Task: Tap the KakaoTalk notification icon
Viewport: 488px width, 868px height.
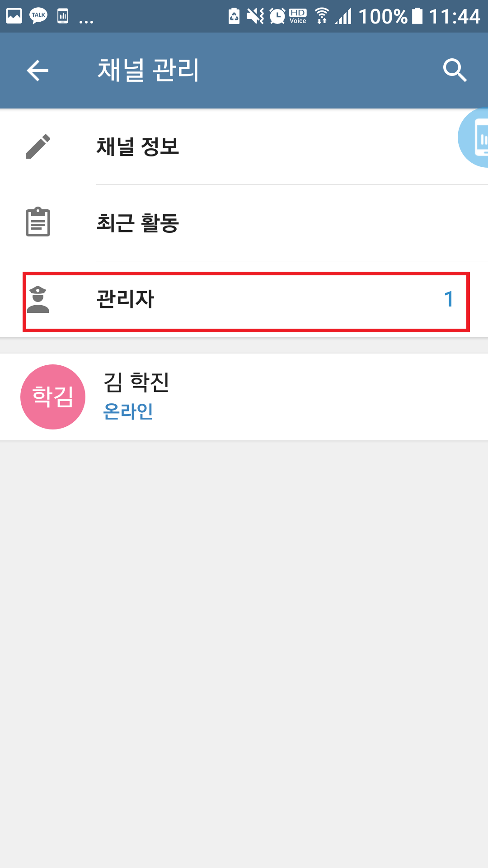Action: coord(38,16)
